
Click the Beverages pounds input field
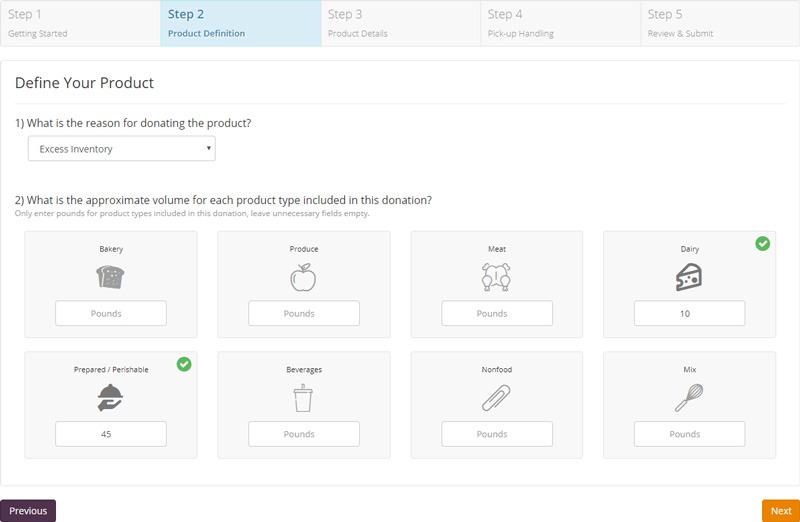click(303, 434)
